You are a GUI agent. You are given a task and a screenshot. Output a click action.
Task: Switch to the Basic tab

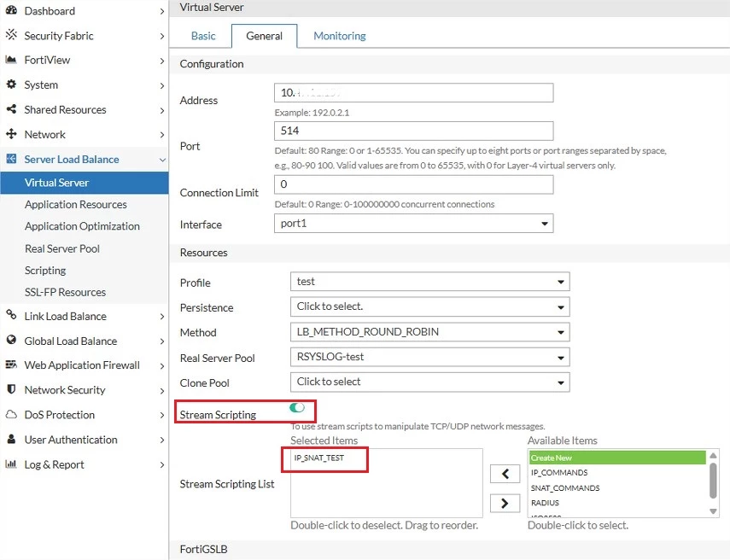(203, 36)
